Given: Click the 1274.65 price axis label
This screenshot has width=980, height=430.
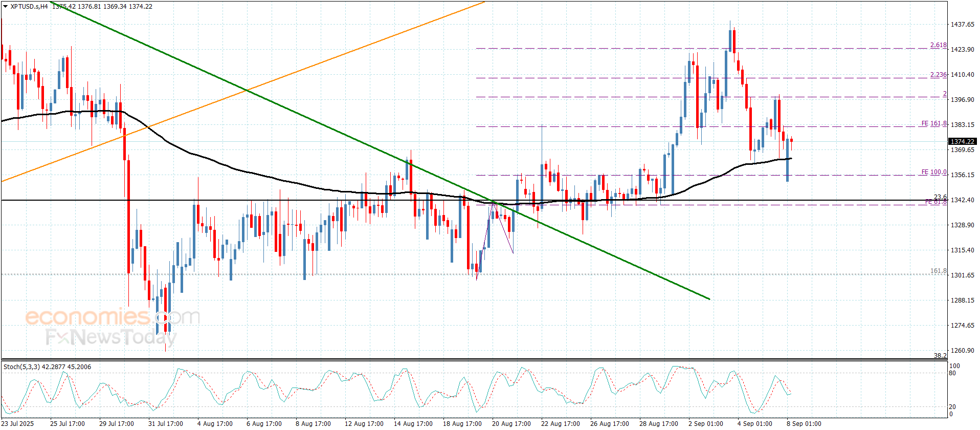Looking at the screenshot, I should (x=962, y=326).
